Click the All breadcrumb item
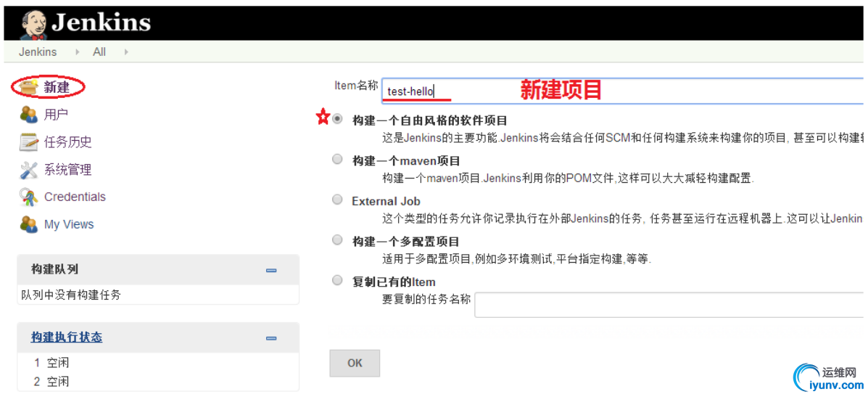The width and height of the screenshot is (868, 397). coord(99,52)
